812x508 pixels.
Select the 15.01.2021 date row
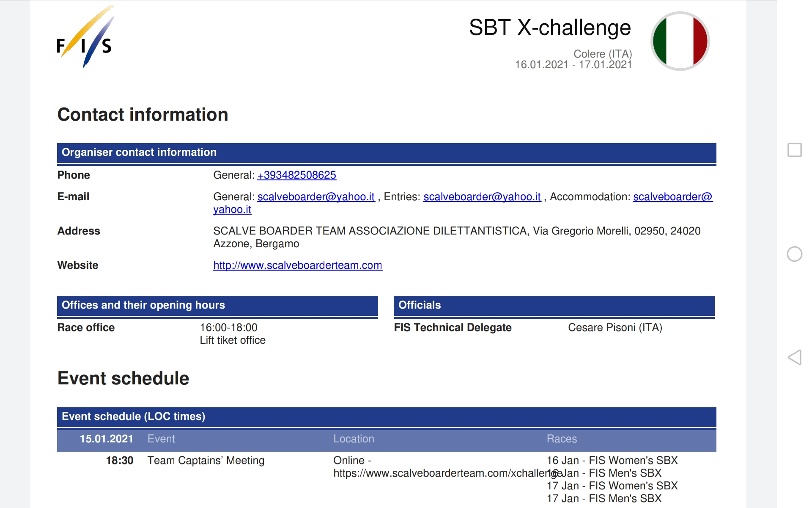click(106, 439)
